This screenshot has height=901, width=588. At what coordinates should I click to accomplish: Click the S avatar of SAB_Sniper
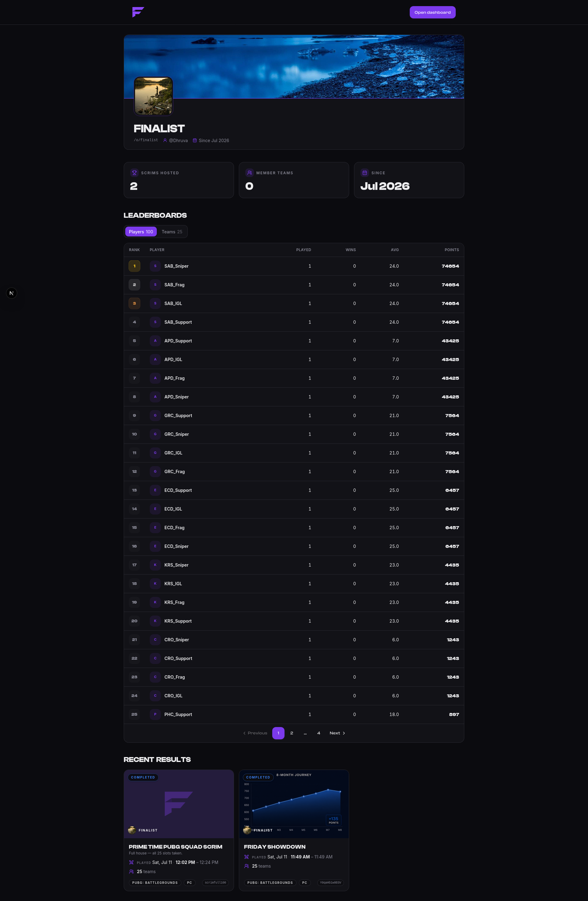[x=155, y=266]
